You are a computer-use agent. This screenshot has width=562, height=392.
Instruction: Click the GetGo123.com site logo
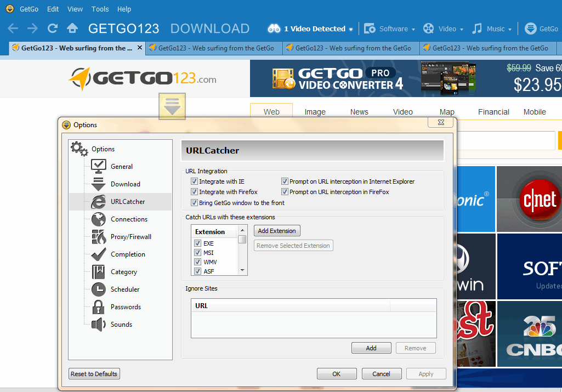click(143, 79)
